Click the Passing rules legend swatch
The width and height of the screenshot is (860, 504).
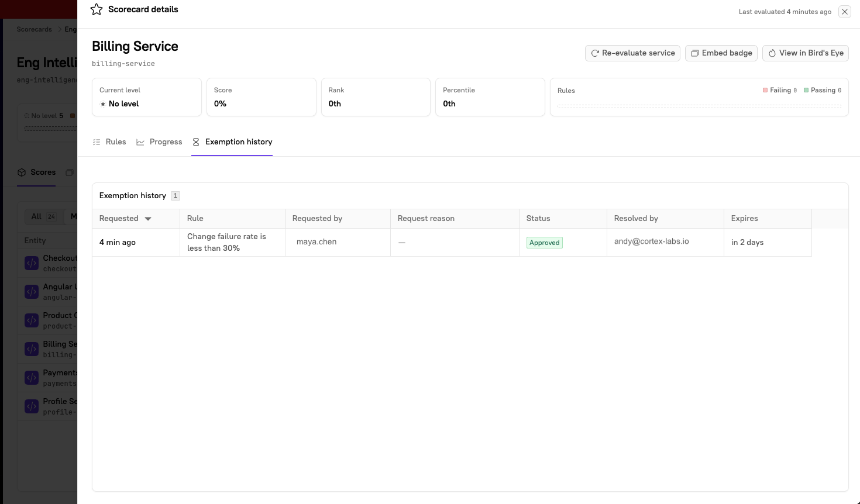[x=806, y=90]
